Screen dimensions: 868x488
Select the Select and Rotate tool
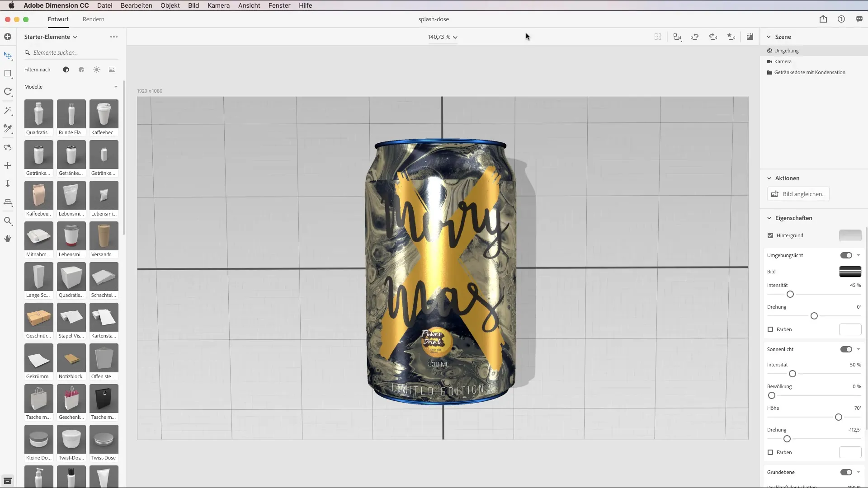pyautogui.click(x=8, y=92)
